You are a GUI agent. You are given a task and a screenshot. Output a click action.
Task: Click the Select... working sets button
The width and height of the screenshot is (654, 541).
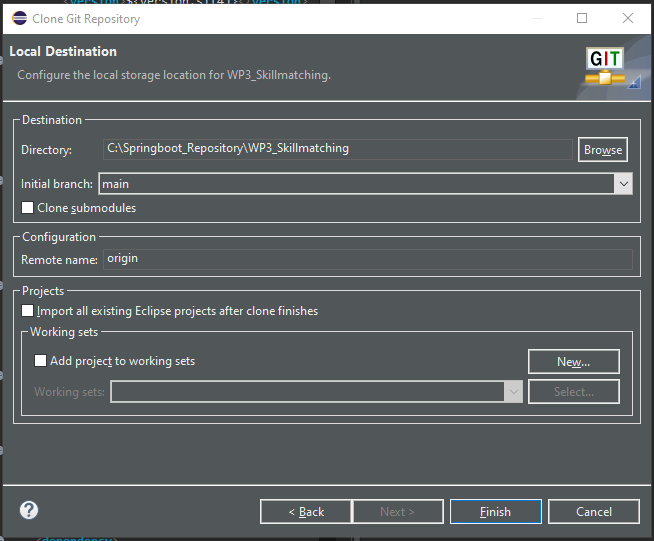574,392
